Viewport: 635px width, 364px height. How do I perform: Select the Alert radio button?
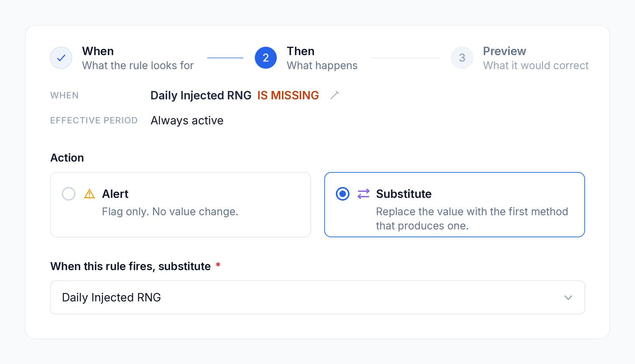[x=69, y=194]
